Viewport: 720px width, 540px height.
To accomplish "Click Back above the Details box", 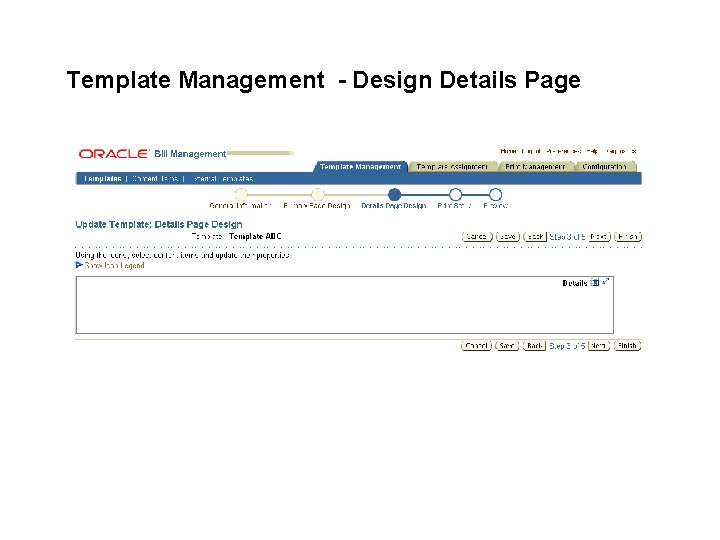I will [x=535, y=236].
